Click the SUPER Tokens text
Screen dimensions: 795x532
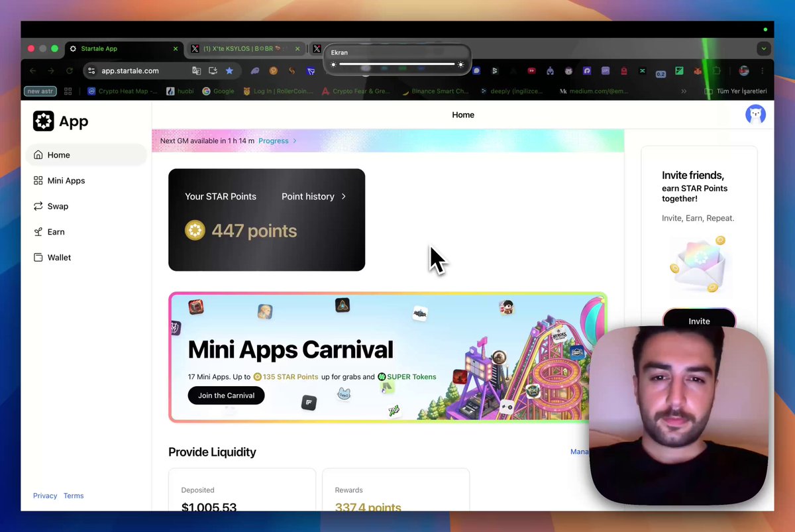(x=411, y=377)
